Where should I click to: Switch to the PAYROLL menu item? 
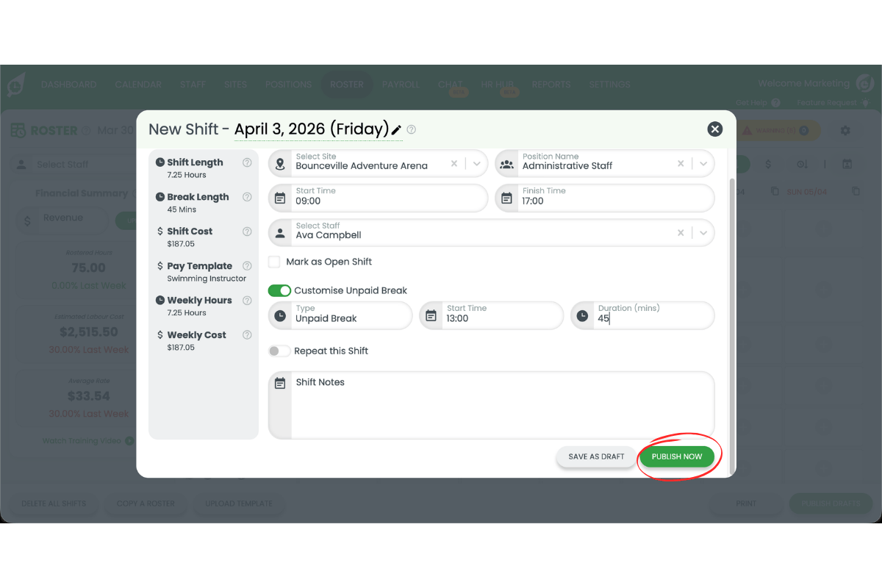point(401,85)
